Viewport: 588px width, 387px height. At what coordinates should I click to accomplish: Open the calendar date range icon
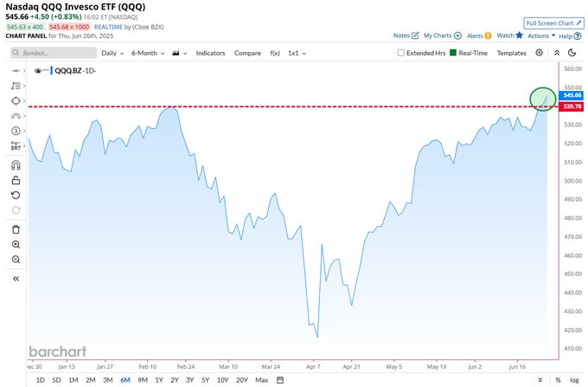coord(280,380)
